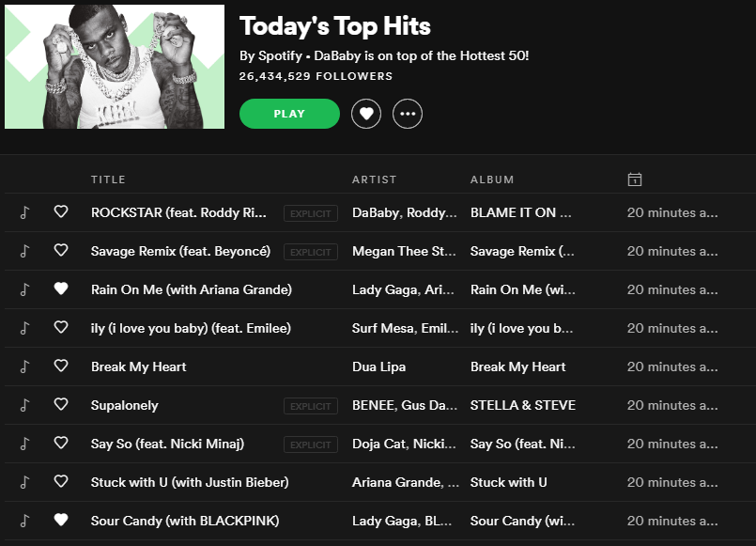Unlike the Sour Candy track
The height and width of the screenshot is (546, 756).
coord(61,520)
